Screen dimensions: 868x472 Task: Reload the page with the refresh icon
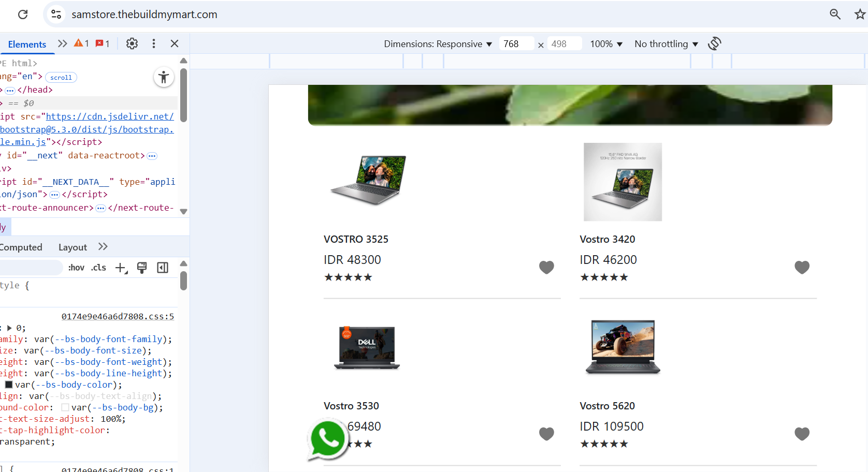(23, 14)
